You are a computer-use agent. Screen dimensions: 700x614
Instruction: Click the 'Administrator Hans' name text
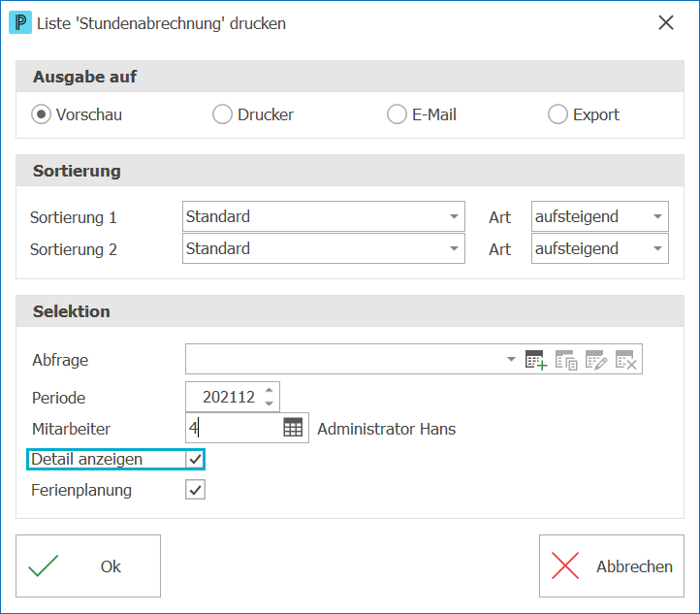click(x=386, y=429)
